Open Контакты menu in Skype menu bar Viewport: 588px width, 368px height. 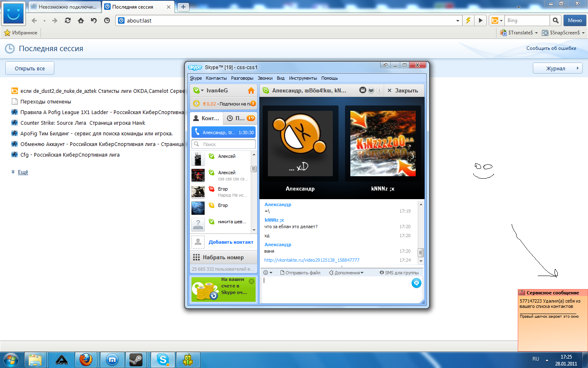(x=216, y=78)
